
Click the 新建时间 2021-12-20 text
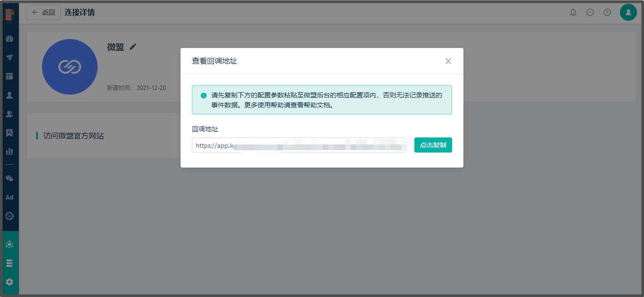pos(136,88)
